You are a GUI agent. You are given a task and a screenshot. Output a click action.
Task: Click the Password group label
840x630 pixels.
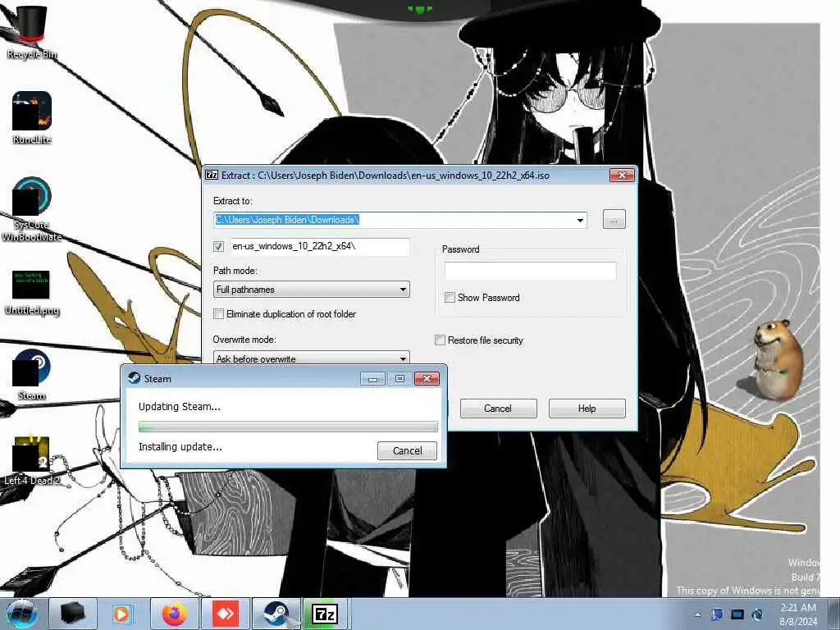(461, 249)
